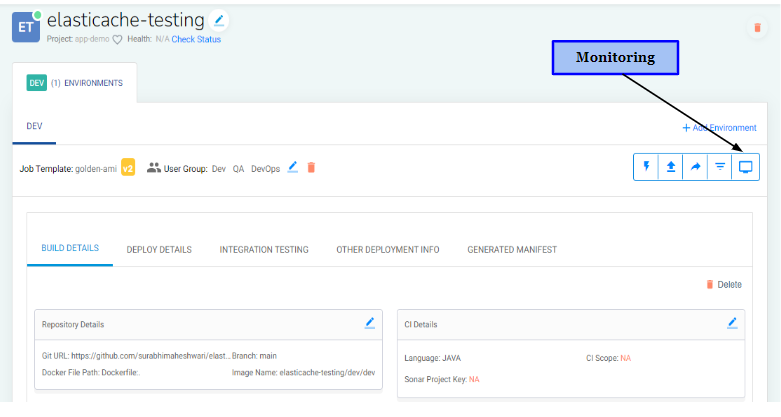The height and width of the screenshot is (417, 781).
Task: Click the CI Details heading
Action: click(x=421, y=324)
